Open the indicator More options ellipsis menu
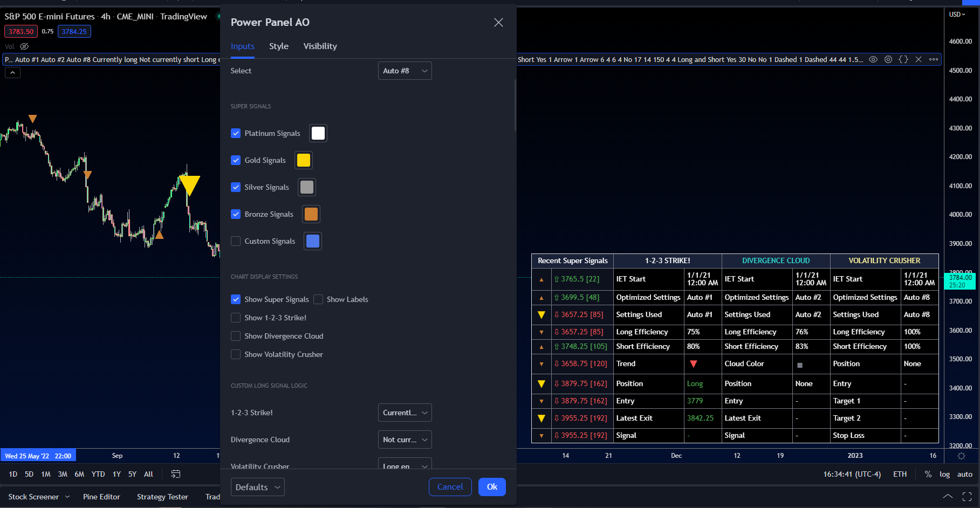The width and height of the screenshot is (980, 508). point(934,59)
